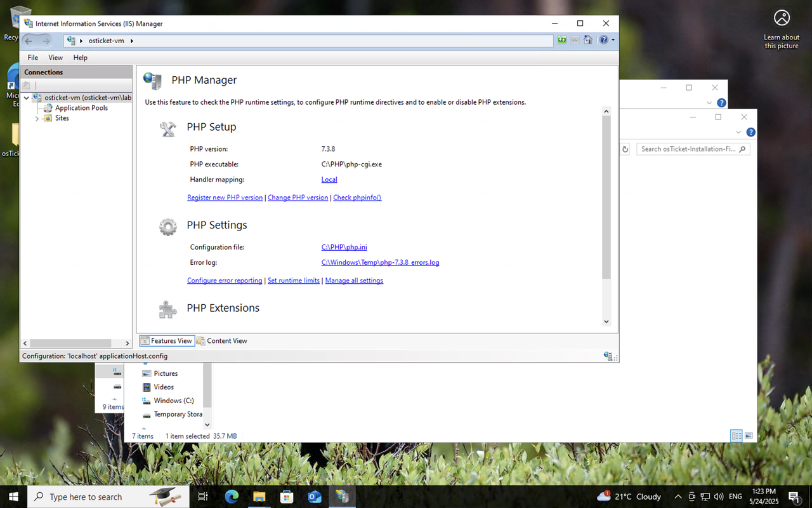Click Configure error reporting link
The width and height of the screenshot is (812, 508).
click(225, 281)
